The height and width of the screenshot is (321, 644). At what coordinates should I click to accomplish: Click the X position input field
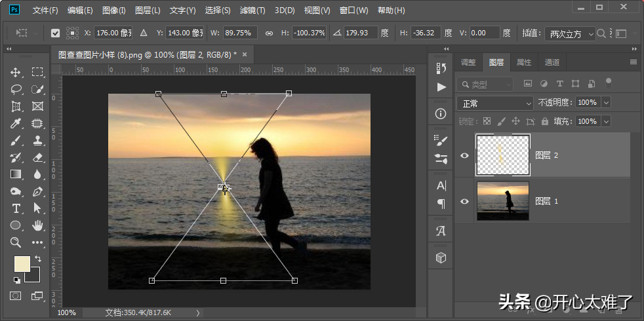(x=113, y=33)
